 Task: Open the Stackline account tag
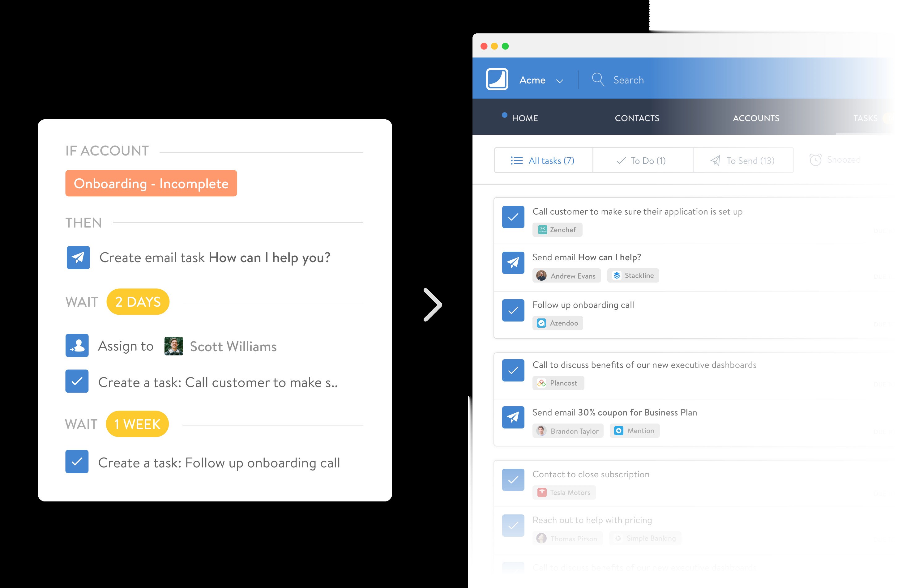pyautogui.click(x=633, y=275)
